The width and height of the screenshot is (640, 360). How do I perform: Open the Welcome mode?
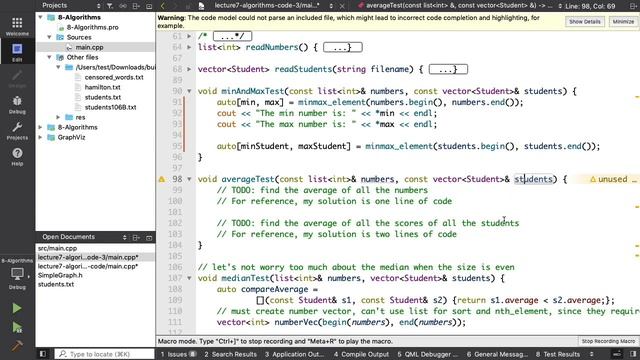(x=17, y=26)
